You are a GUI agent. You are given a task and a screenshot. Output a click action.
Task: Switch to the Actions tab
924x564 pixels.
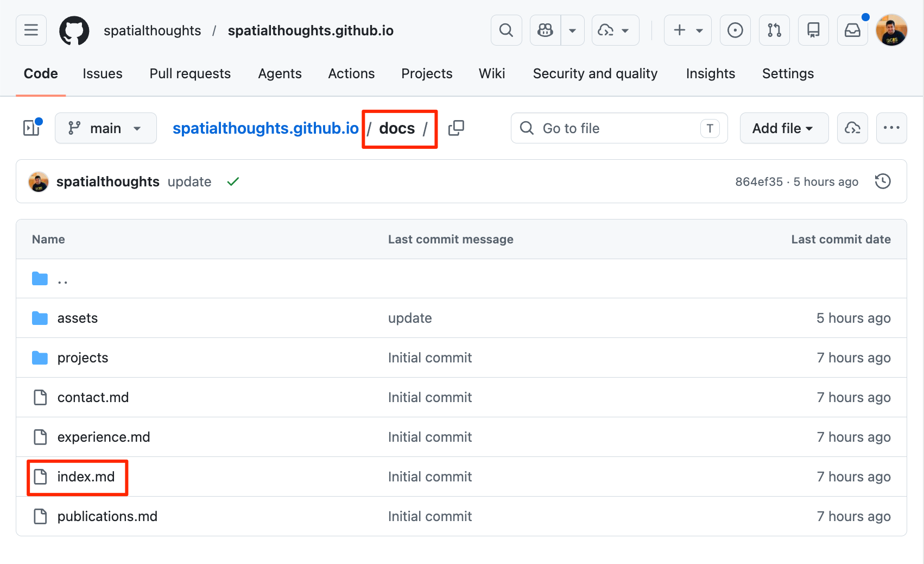pos(351,73)
